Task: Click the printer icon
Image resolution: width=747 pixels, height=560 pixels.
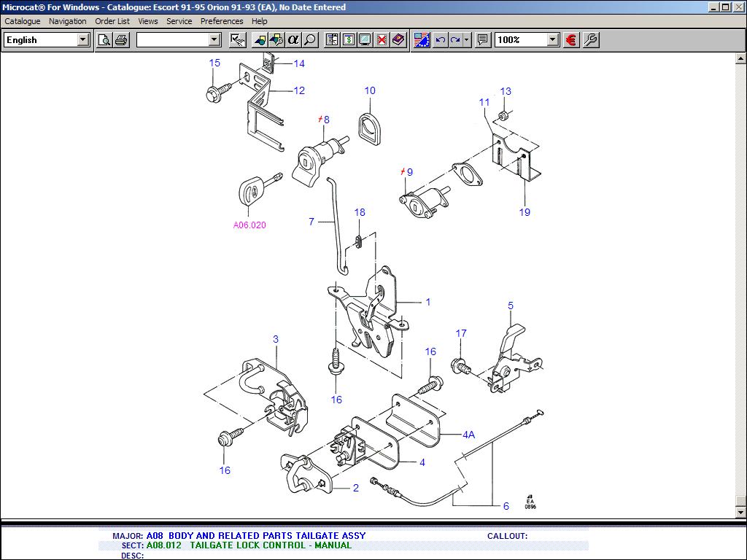Action: tap(121, 39)
